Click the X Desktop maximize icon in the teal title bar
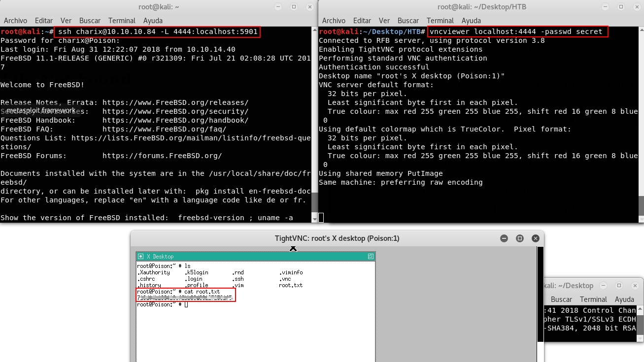 [371, 257]
